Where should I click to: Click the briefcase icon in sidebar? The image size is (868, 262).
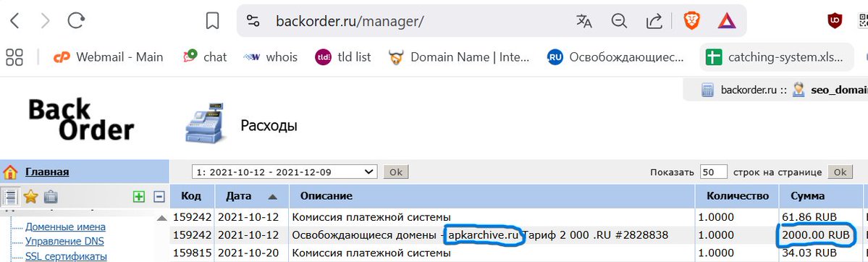51,197
